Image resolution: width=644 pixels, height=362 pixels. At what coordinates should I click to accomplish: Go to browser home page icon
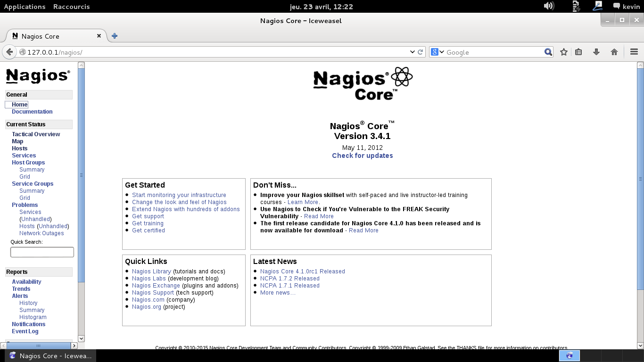614,52
